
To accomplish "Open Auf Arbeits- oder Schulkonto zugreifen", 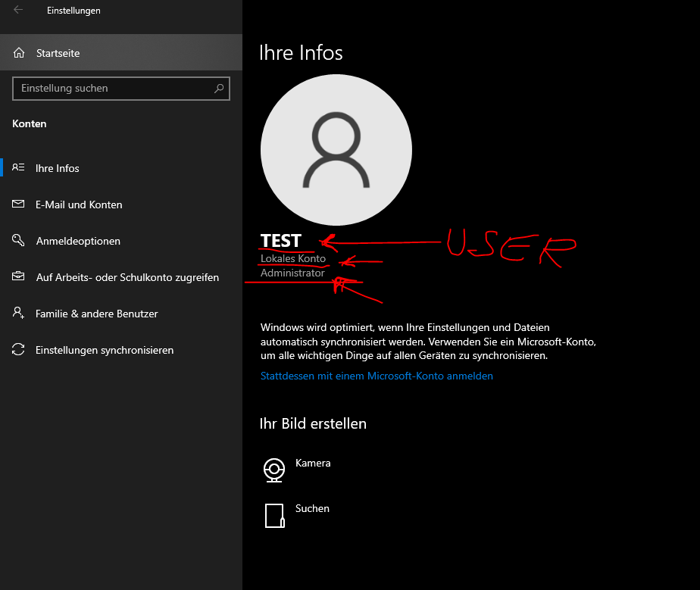I will tap(121, 277).
